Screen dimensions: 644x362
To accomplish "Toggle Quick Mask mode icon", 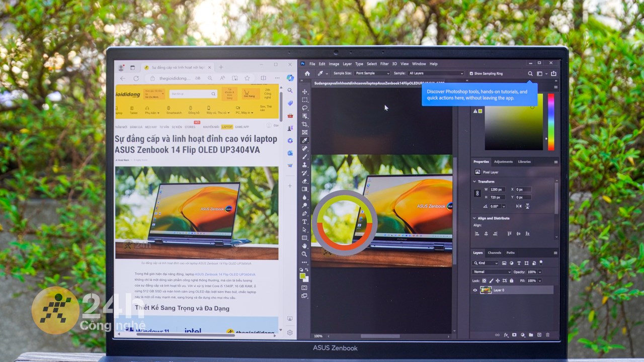I will (304, 288).
